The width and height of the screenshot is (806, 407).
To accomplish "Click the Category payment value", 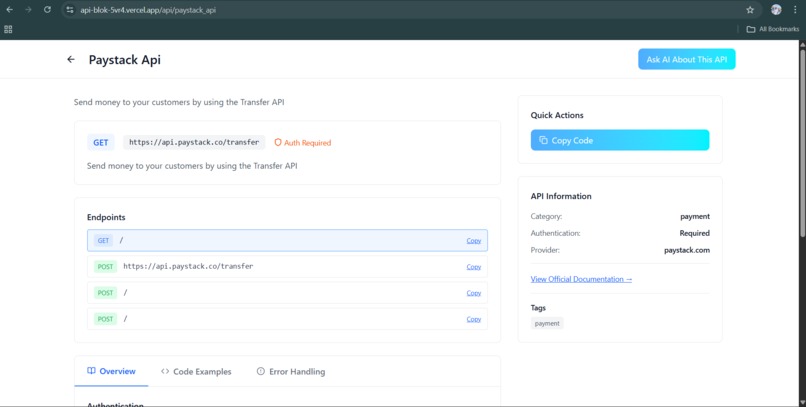I will tap(695, 216).
